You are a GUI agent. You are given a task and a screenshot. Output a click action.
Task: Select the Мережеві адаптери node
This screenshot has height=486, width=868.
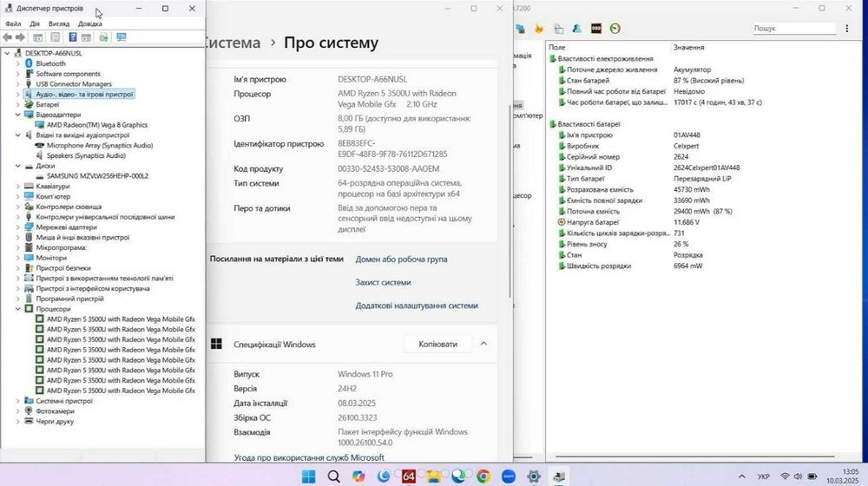(67, 227)
